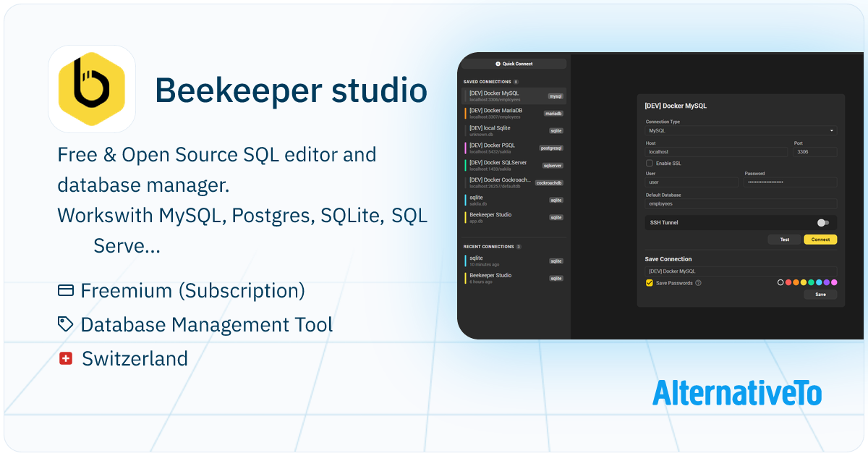Click the yellow Connect button
The image size is (868, 456).
coord(820,240)
